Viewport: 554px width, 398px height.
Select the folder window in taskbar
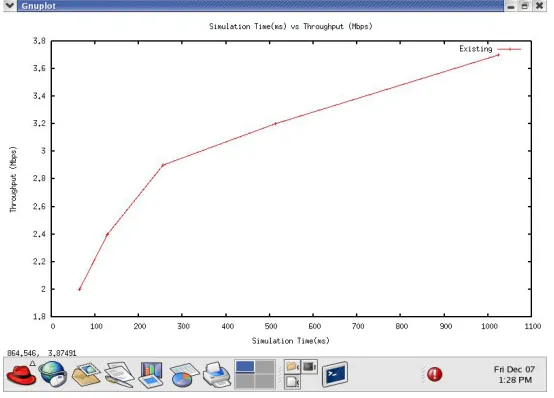pos(293,367)
